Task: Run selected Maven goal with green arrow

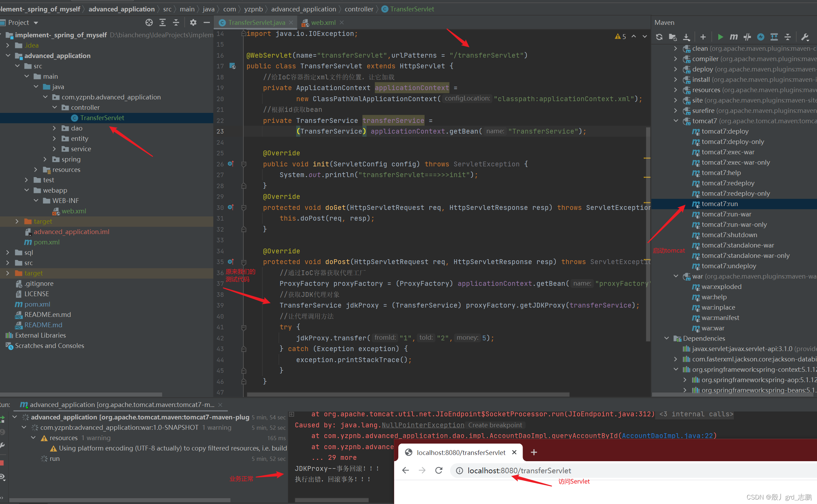Action: 720,37
